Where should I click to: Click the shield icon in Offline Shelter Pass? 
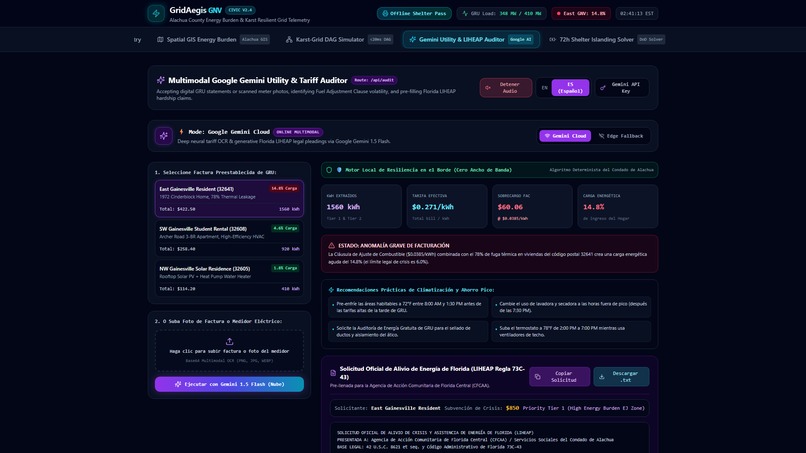(385, 13)
